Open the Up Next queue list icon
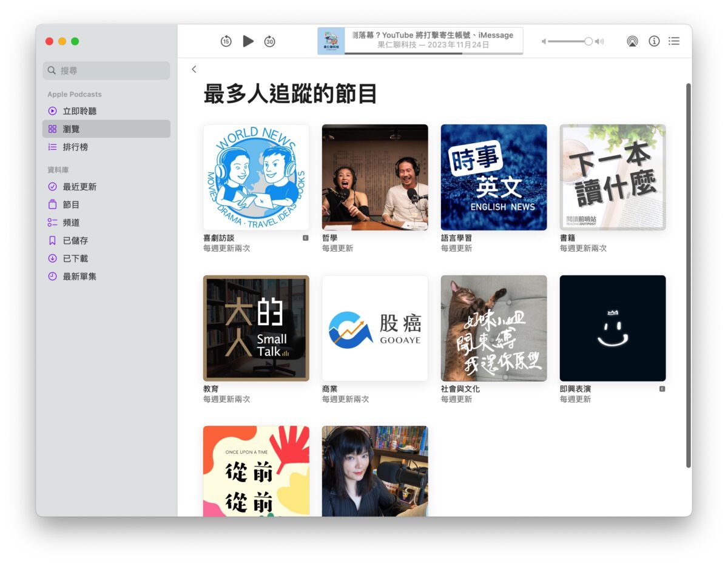 (x=674, y=41)
